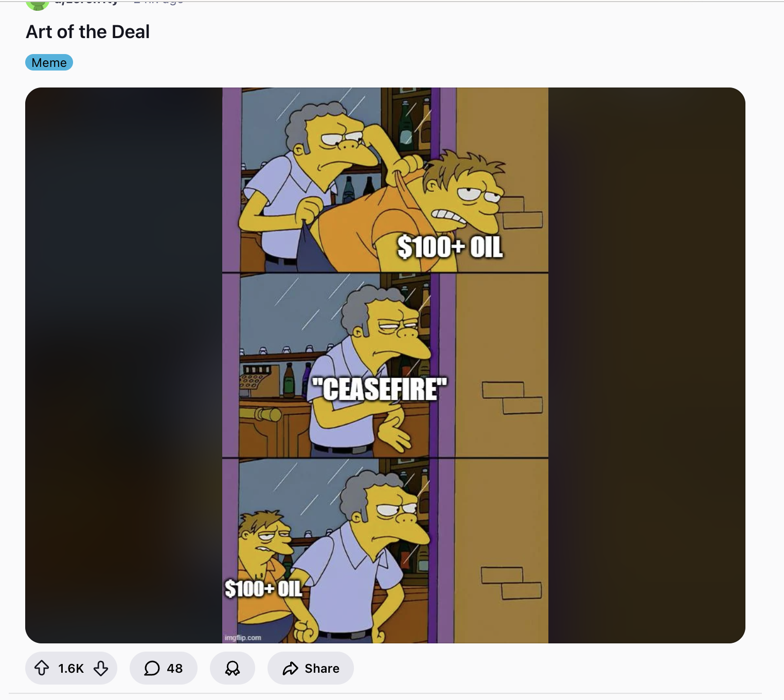Image resolution: width=784 pixels, height=700 pixels.
Task: Click the blurred brown area right of meme
Action: [647, 365]
